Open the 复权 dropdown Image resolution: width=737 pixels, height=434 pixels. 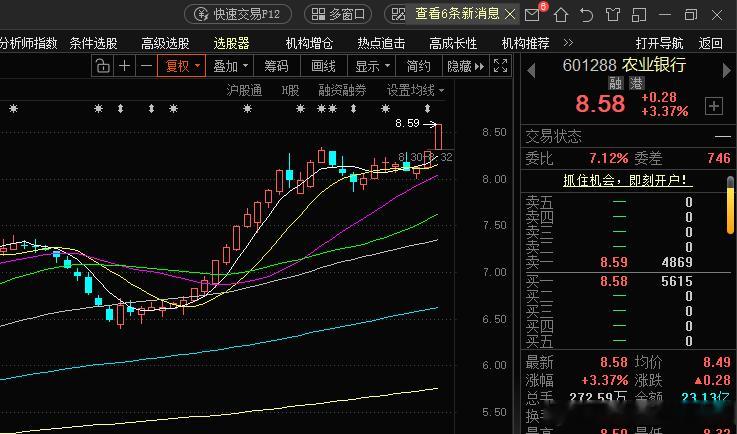pos(182,66)
